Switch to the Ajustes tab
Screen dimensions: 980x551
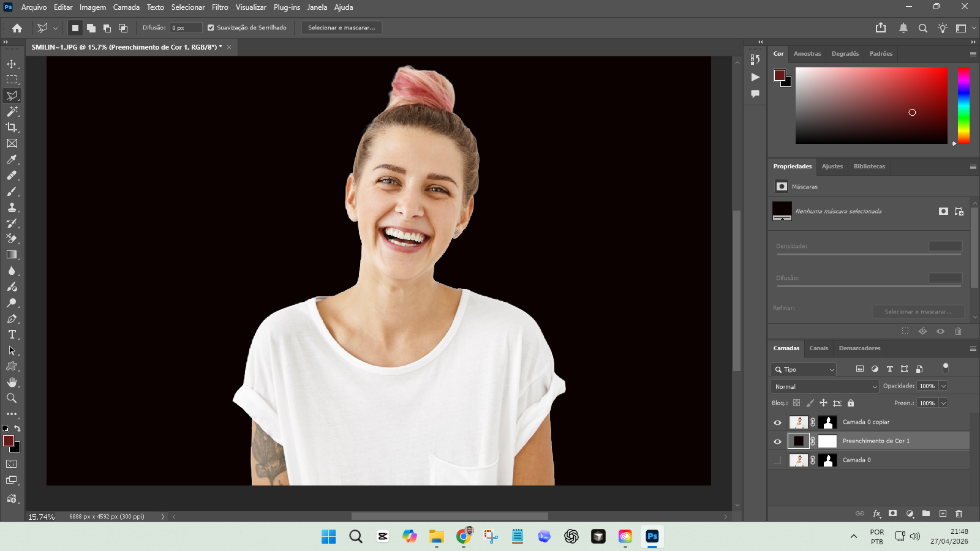(832, 167)
